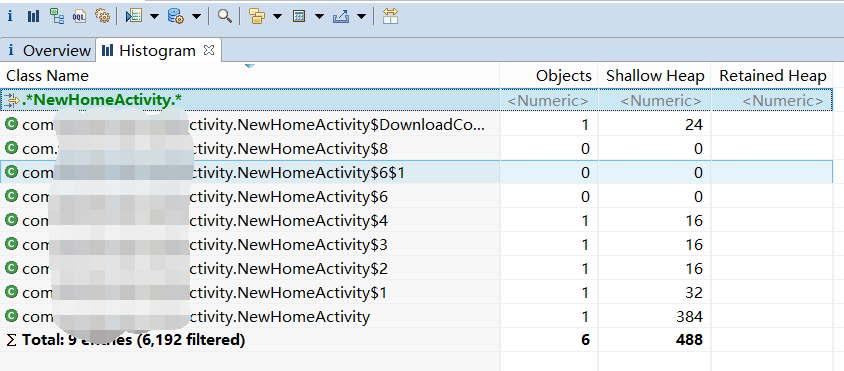Click the class icon of NewHomeActivity$2
The width and height of the screenshot is (844, 371).
pos(11,268)
